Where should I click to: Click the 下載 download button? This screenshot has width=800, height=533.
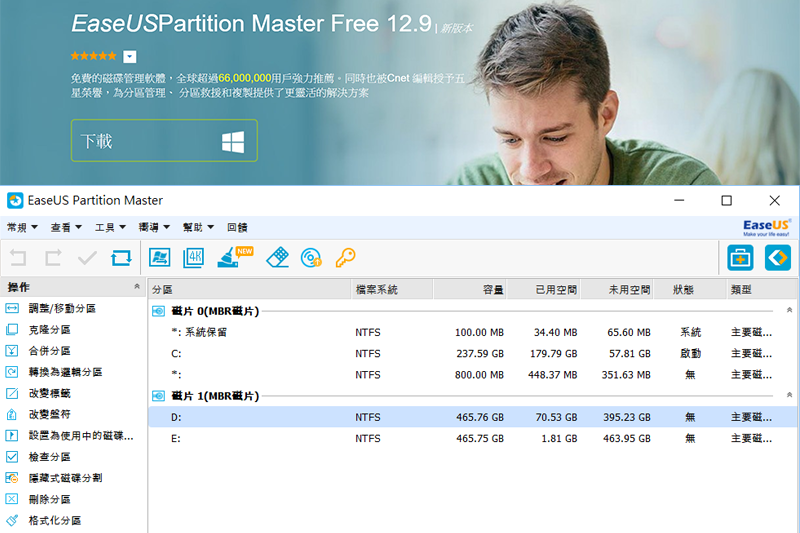164,141
